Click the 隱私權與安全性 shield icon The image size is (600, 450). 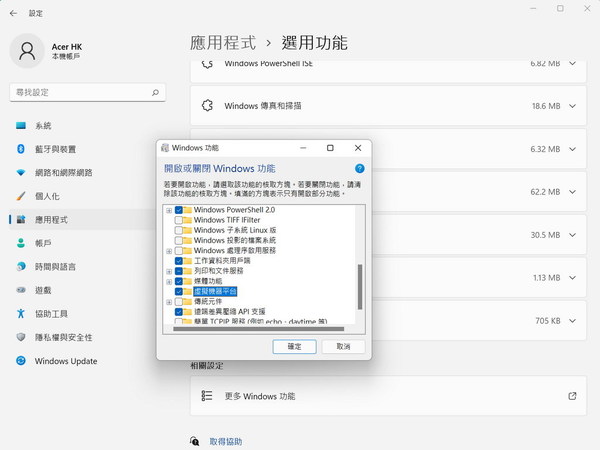21,337
